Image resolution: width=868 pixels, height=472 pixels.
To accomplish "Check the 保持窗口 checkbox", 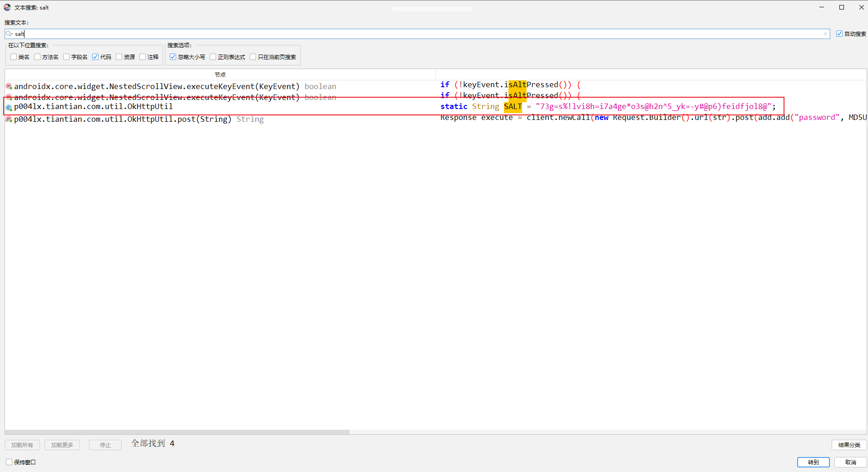I will (x=9, y=462).
